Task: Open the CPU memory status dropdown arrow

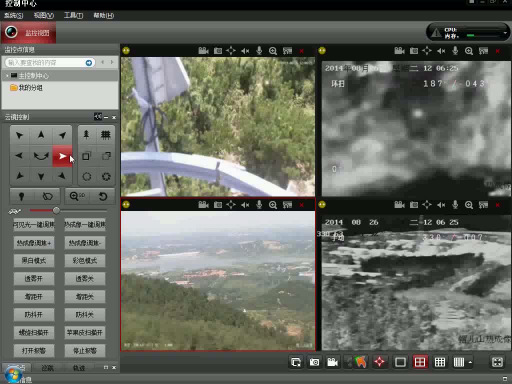Action: pos(505,33)
